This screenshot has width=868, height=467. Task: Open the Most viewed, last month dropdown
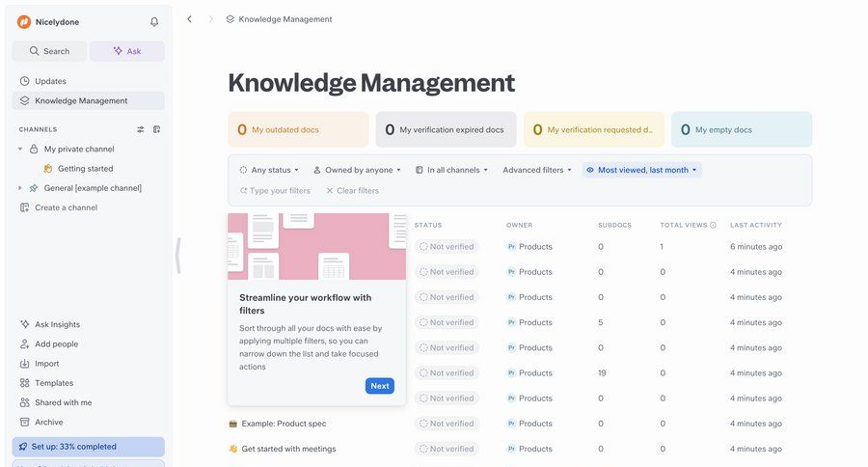[x=641, y=170]
